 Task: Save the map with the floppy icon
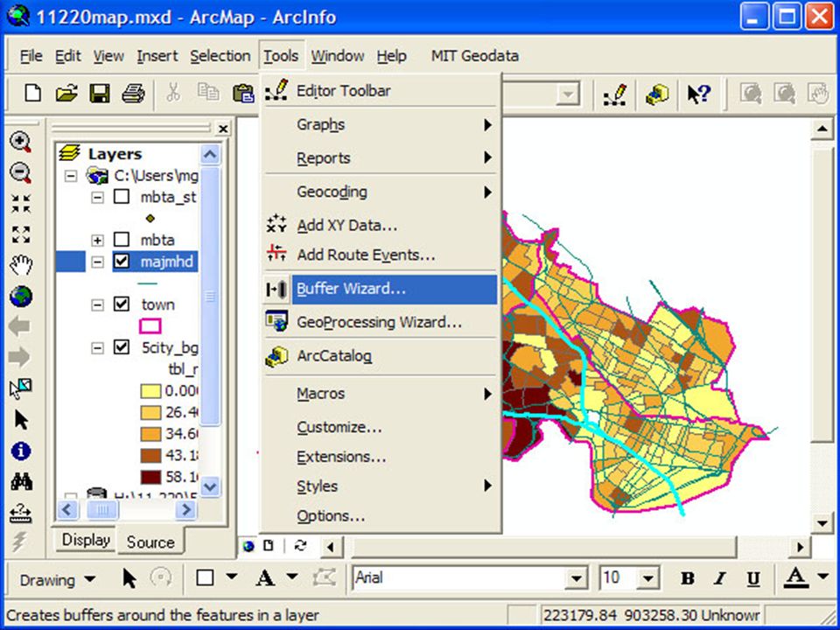tap(100, 94)
